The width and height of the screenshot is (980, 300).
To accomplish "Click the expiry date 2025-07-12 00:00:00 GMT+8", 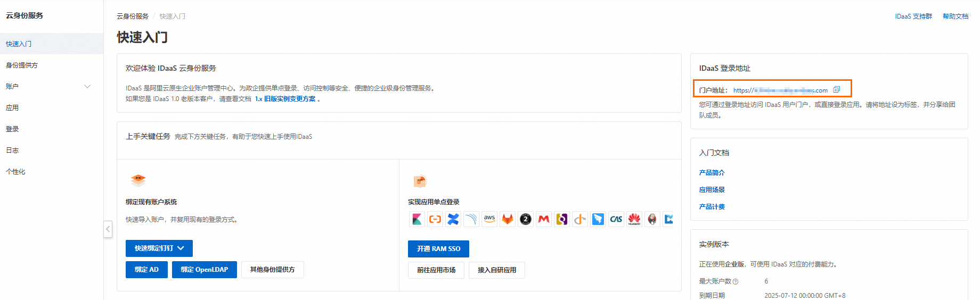I will tap(805, 296).
